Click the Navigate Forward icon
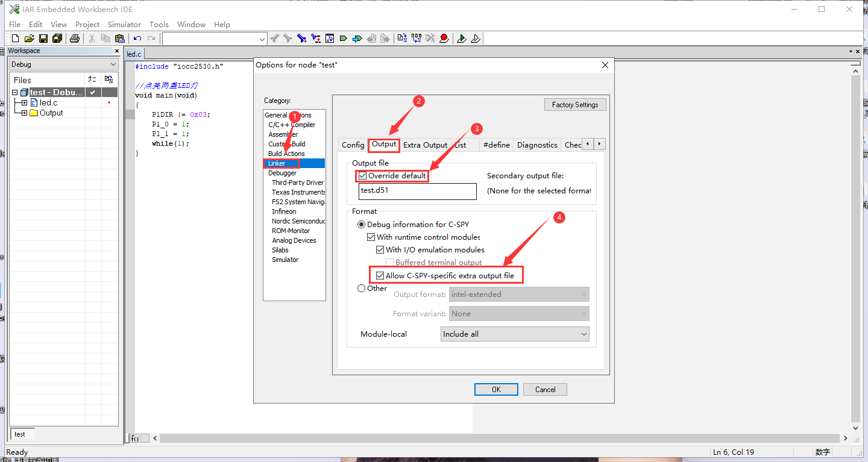Viewport: 868px width, 462px height. click(x=385, y=39)
